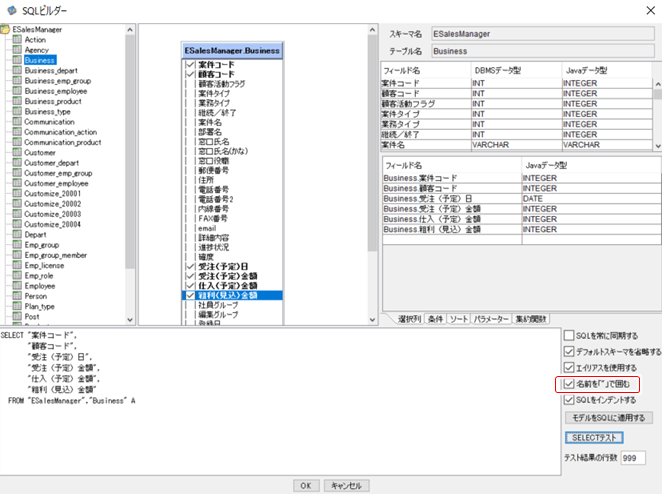Image resolution: width=662 pixels, height=494 pixels.
Task: Click the Customer_depart table icon
Action: 17,163
